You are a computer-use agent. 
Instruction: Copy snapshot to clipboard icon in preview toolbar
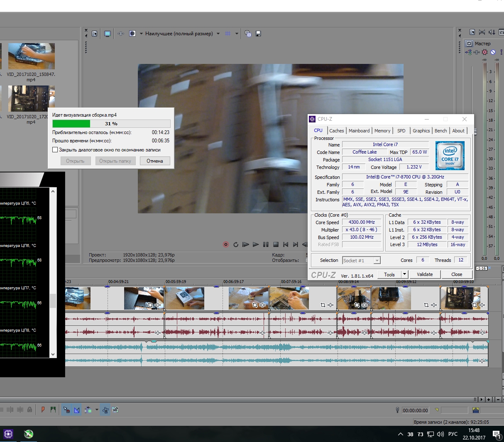tap(248, 34)
